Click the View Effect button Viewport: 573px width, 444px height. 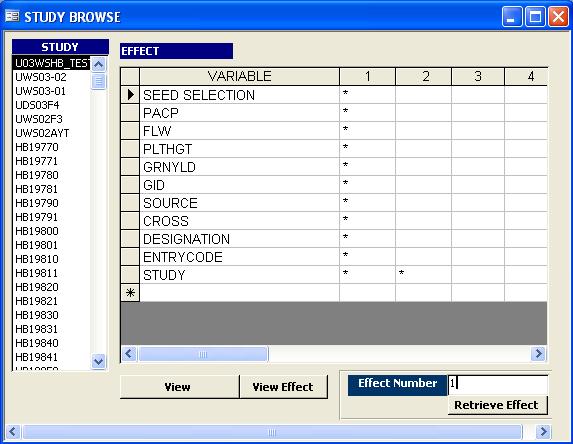click(x=283, y=387)
